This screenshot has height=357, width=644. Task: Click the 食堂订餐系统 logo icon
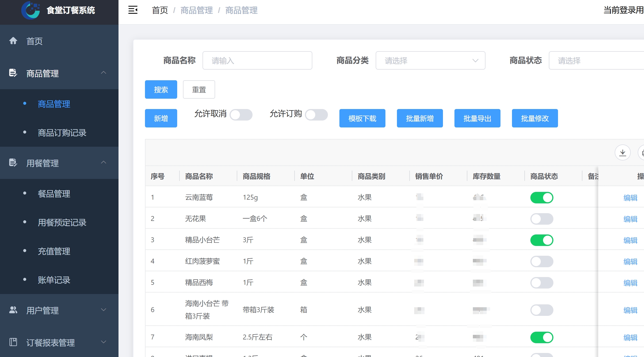point(30,10)
